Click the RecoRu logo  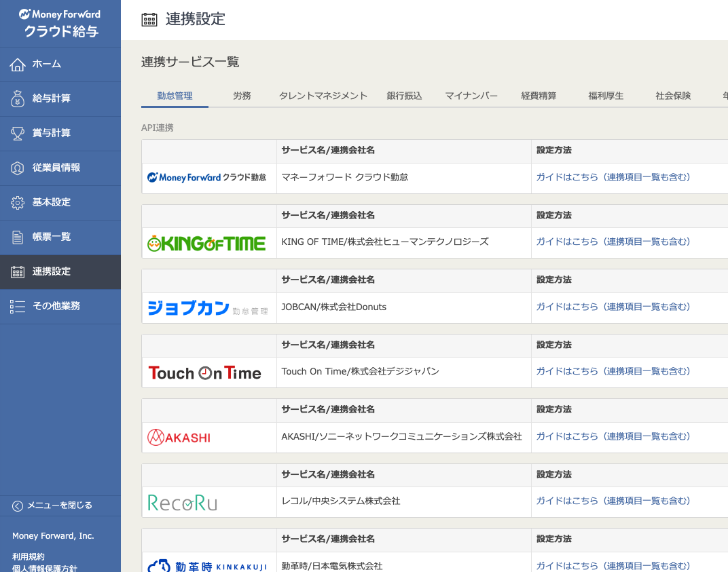point(183,502)
